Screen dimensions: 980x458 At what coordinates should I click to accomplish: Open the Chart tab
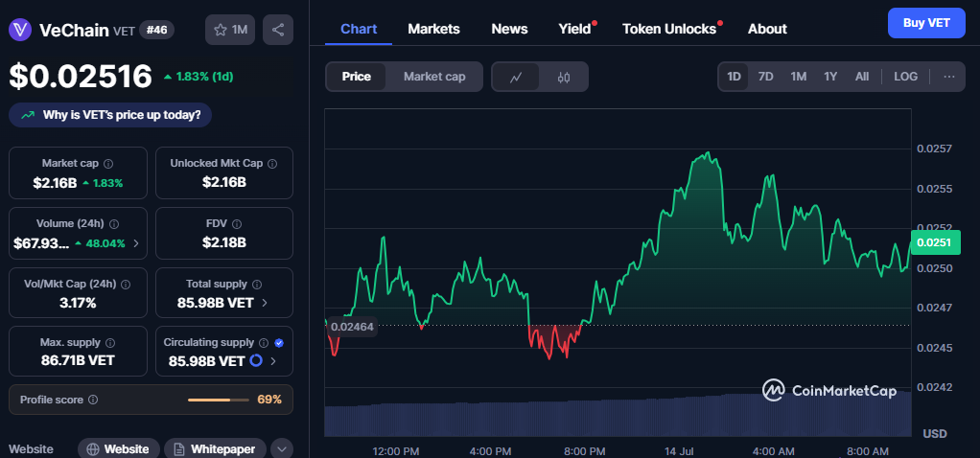[359, 29]
